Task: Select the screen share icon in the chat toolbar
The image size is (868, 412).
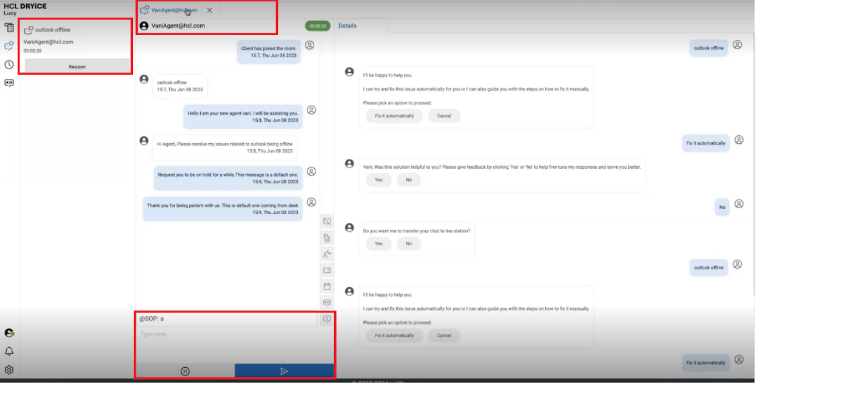Action: coord(327,221)
